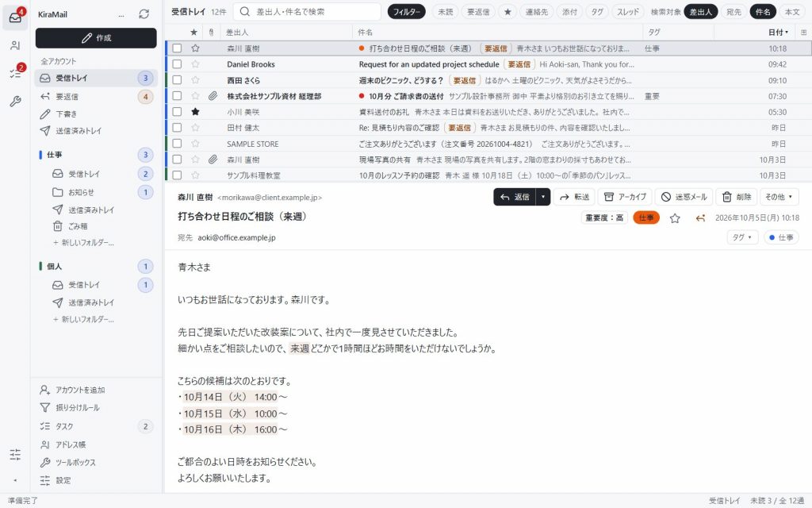Open the タグ dropdown in the reading pane
The image size is (812, 508).
[742, 237]
